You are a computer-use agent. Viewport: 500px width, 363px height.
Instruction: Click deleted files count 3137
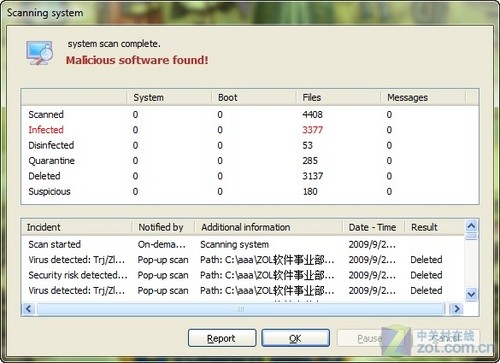pyautogui.click(x=313, y=176)
